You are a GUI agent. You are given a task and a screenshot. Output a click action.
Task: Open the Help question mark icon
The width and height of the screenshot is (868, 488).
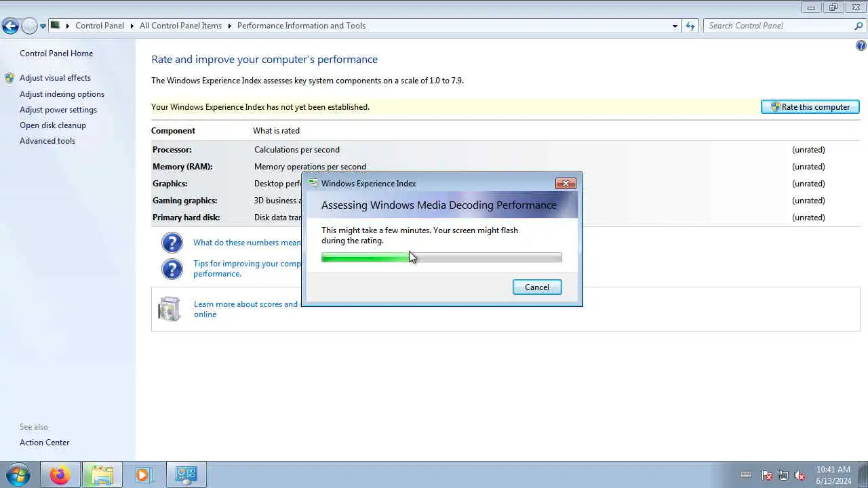(x=861, y=46)
